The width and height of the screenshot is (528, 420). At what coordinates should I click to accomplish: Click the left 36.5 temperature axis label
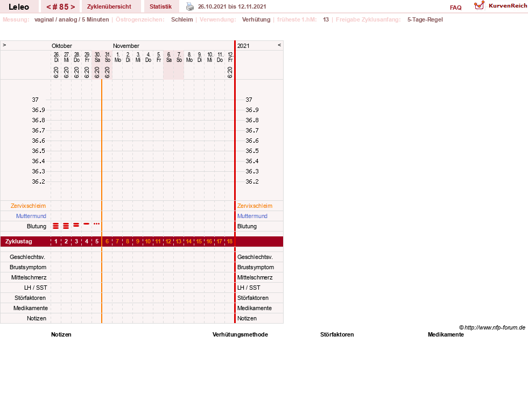(38, 151)
